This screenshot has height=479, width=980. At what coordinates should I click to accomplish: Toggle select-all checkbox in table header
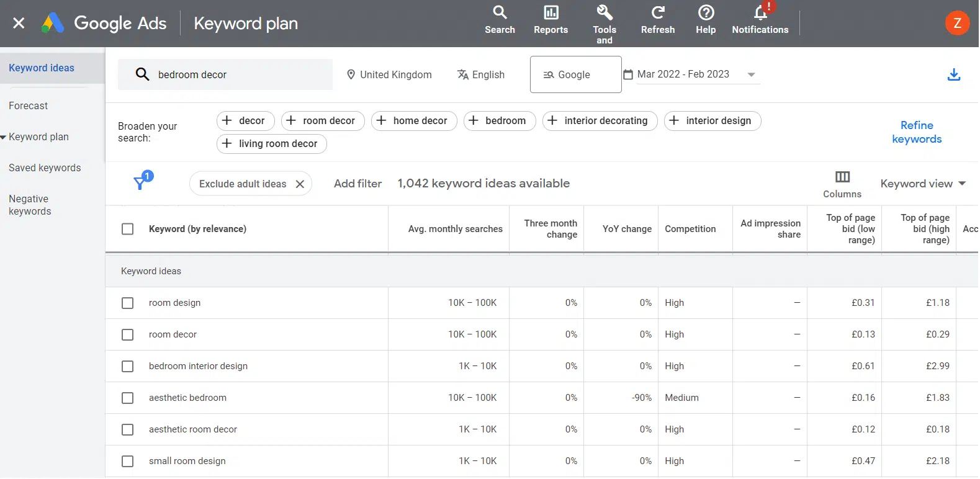click(128, 230)
